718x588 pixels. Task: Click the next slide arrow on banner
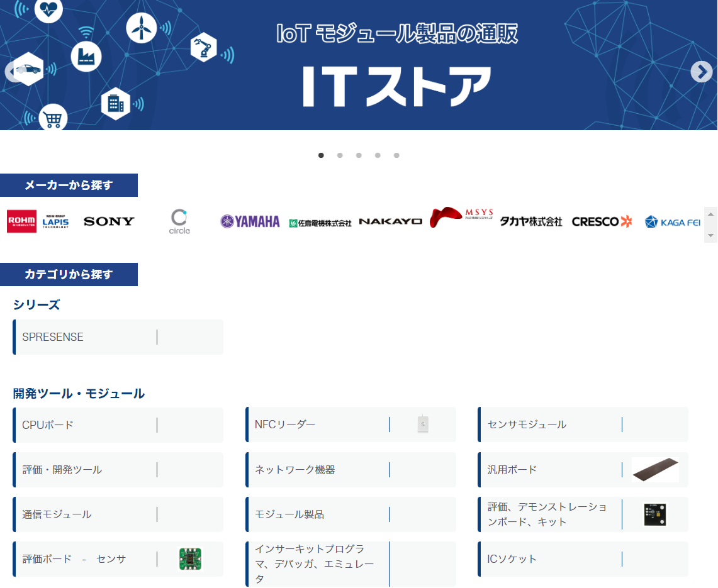point(701,72)
